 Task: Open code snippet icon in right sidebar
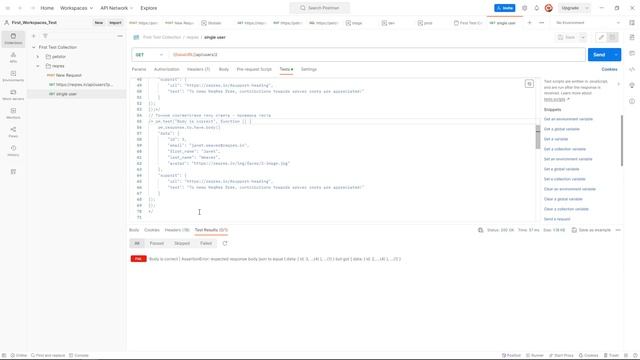(632, 69)
